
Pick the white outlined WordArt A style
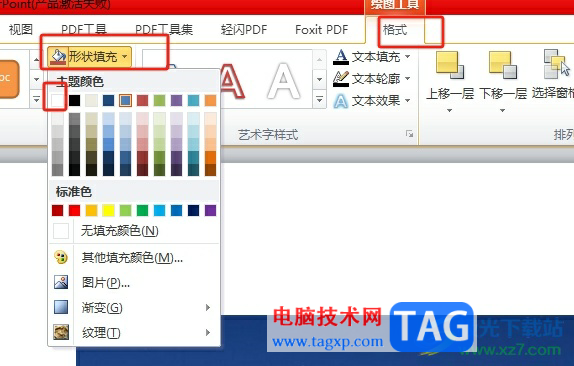284,81
